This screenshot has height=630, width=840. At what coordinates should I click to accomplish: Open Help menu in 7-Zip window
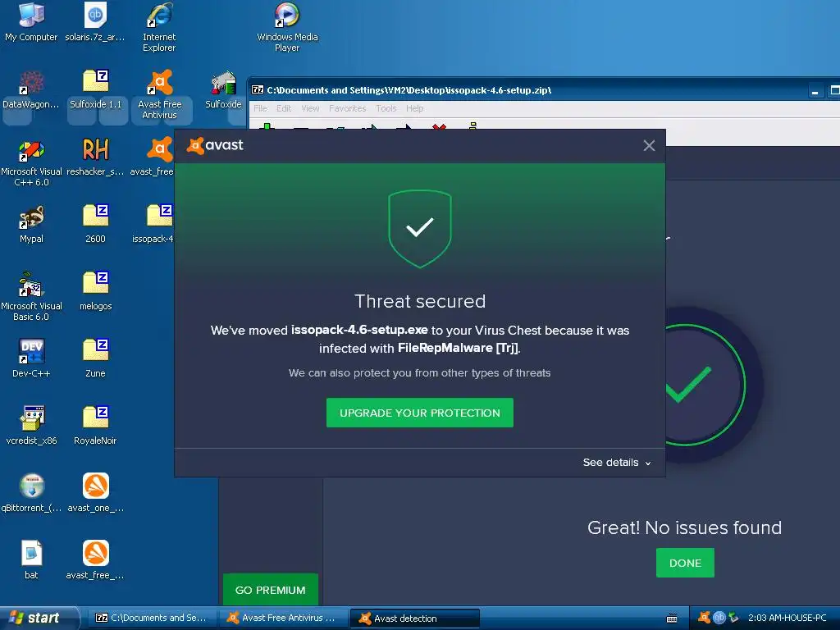pos(414,108)
